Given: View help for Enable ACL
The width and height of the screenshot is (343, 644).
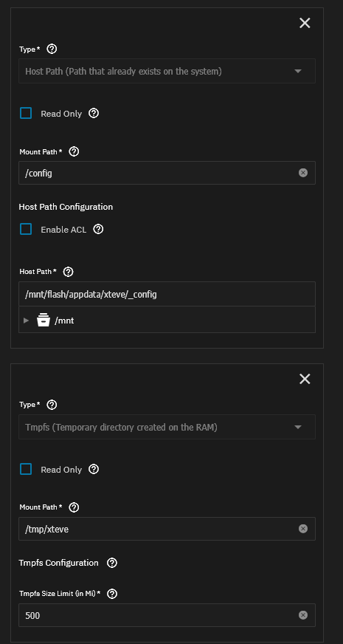Looking at the screenshot, I should [x=98, y=229].
